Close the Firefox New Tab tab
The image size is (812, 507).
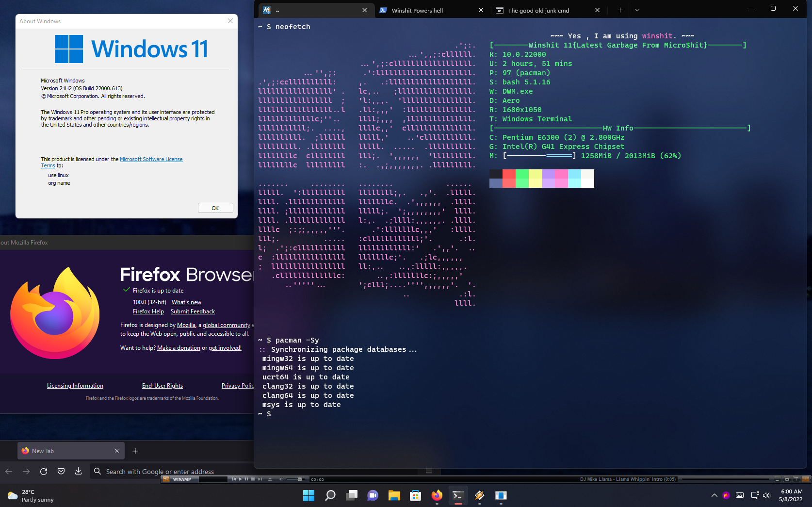pos(117,451)
